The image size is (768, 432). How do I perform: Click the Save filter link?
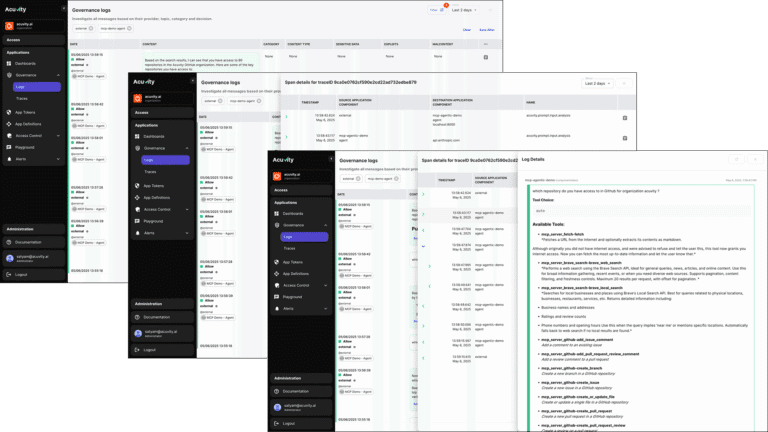tap(487, 30)
